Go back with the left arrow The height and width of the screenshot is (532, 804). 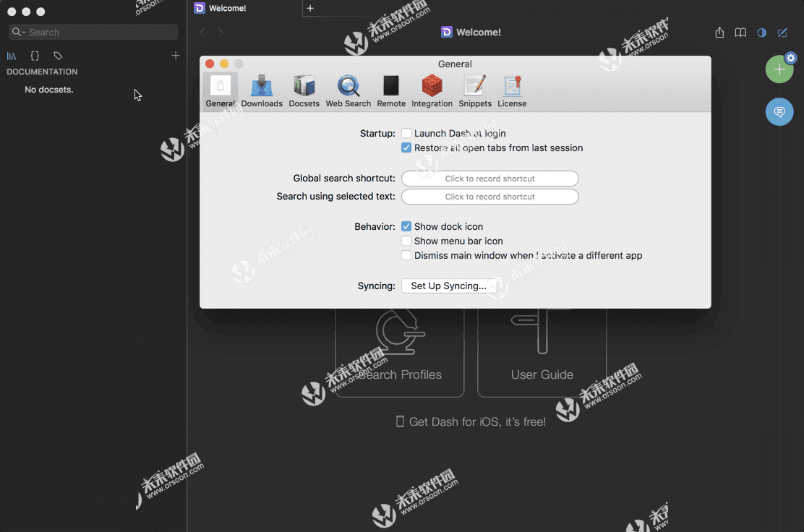[202, 33]
